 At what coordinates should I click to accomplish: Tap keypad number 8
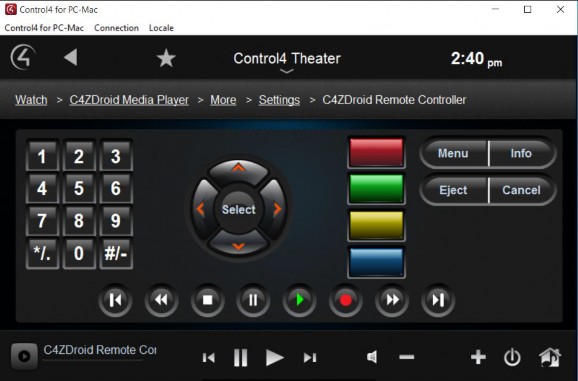pyautogui.click(x=79, y=221)
